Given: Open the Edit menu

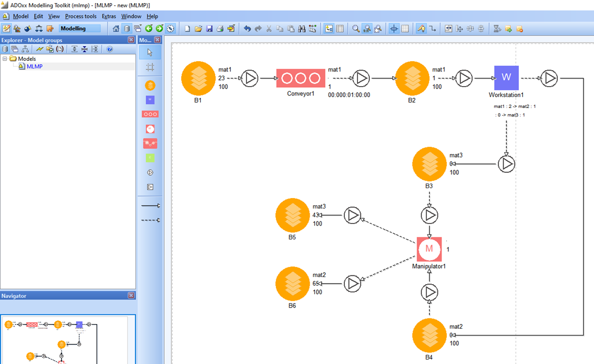Looking at the screenshot, I should coord(38,16).
